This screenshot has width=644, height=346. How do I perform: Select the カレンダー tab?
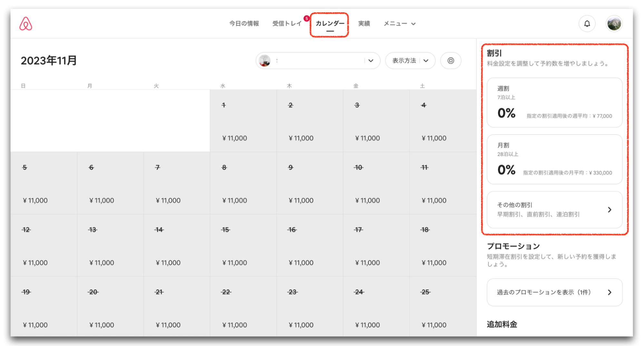330,24
